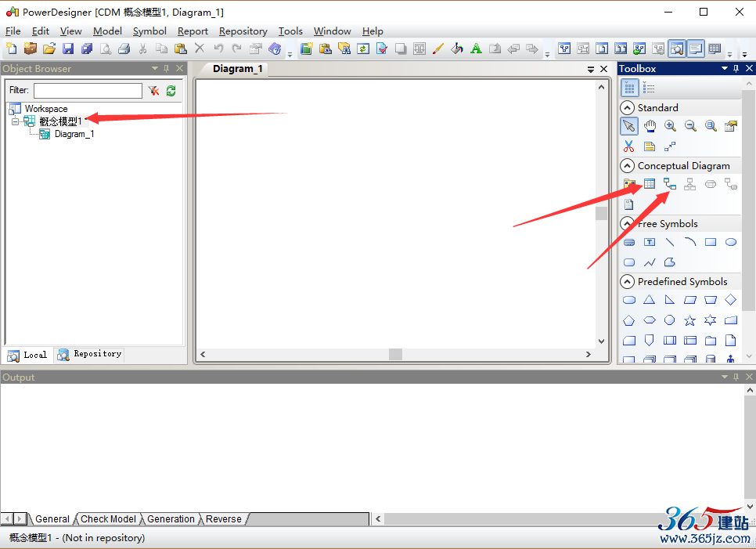756x549 pixels.
Task: Open the Model menu
Action: [x=107, y=31]
